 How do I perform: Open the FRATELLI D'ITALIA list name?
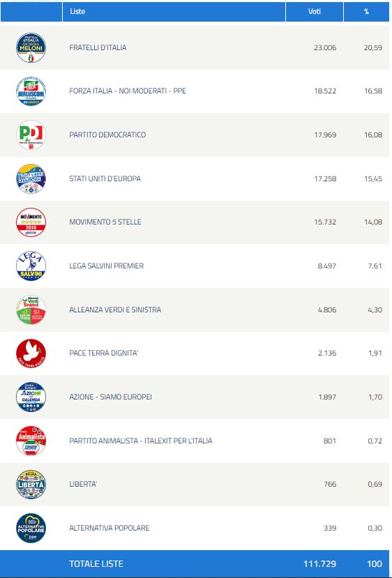click(98, 47)
